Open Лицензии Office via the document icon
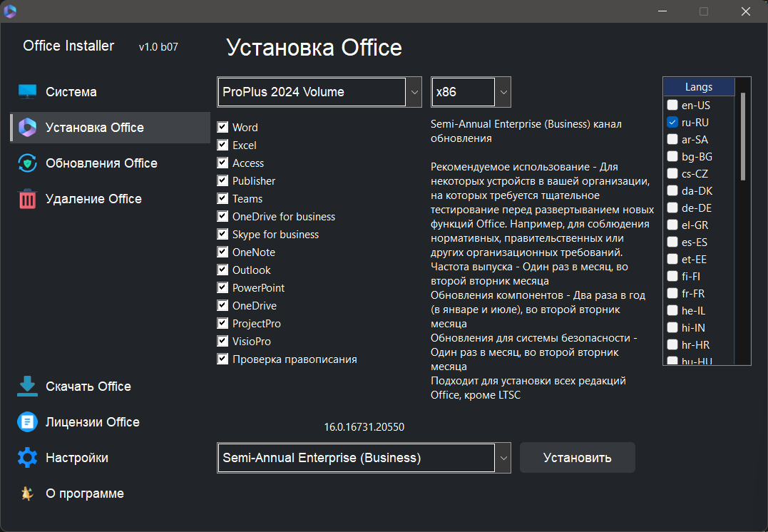 click(26, 421)
